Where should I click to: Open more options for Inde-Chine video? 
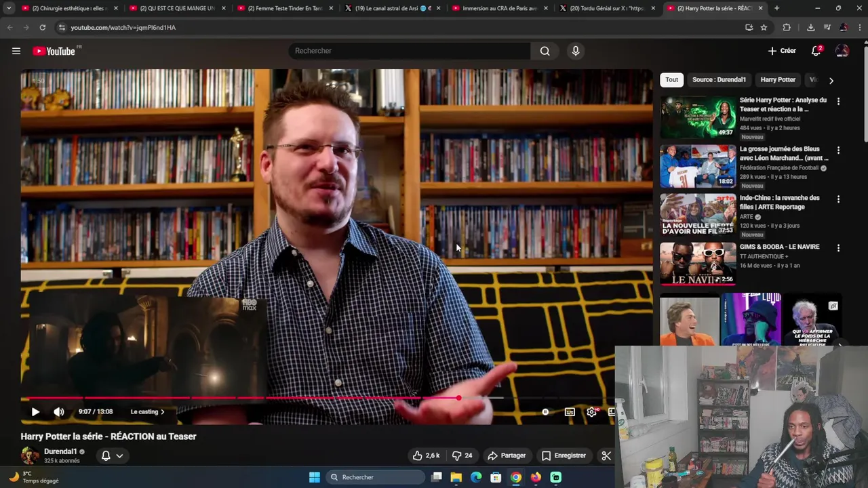pos(838,199)
